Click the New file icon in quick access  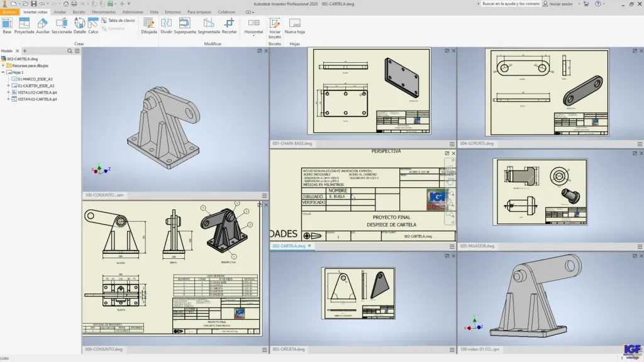(14, 4)
